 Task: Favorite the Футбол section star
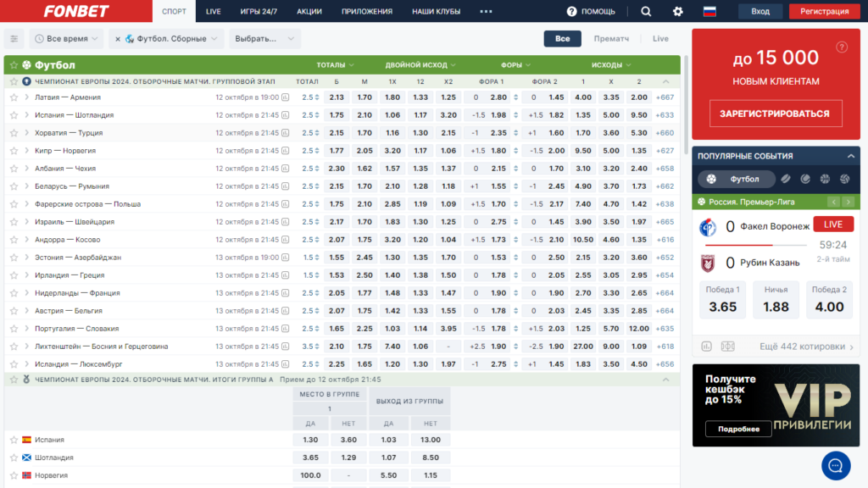pos(14,65)
